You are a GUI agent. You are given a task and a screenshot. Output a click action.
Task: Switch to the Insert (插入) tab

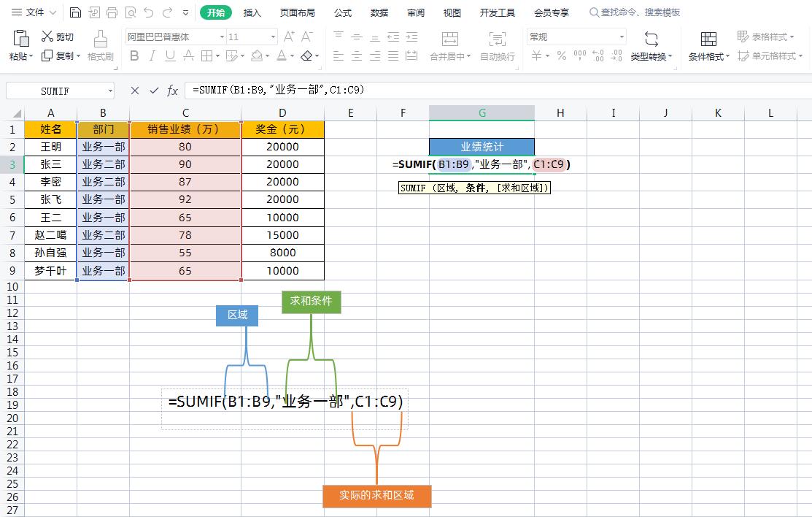pos(252,12)
